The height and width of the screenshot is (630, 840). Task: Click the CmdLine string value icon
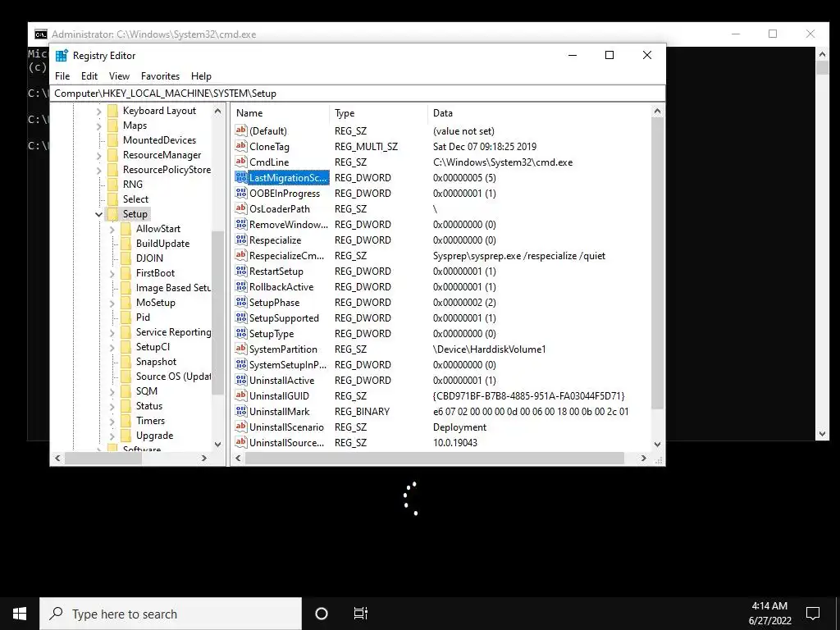pos(241,162)
